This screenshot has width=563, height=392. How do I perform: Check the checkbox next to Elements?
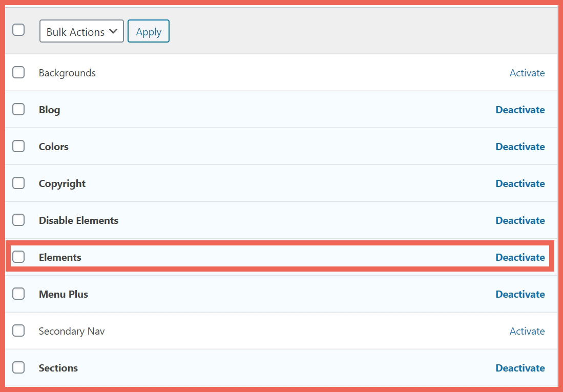point(18,257)
